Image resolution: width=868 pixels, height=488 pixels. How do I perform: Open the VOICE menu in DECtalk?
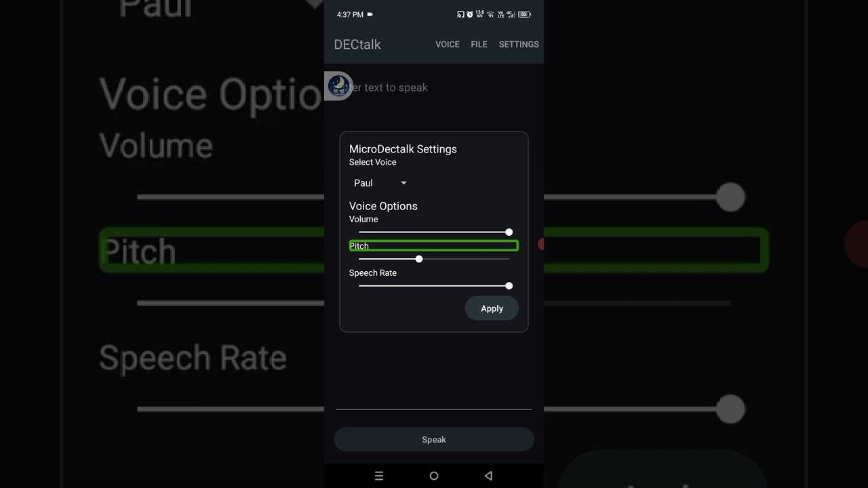pyautogui.click(x=448, y=44)
